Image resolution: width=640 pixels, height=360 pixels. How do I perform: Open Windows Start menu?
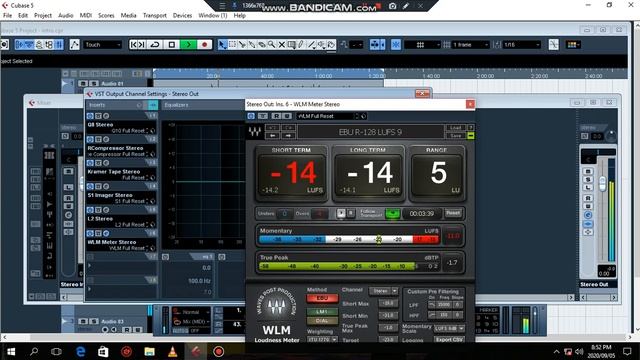tap(11, 351)
